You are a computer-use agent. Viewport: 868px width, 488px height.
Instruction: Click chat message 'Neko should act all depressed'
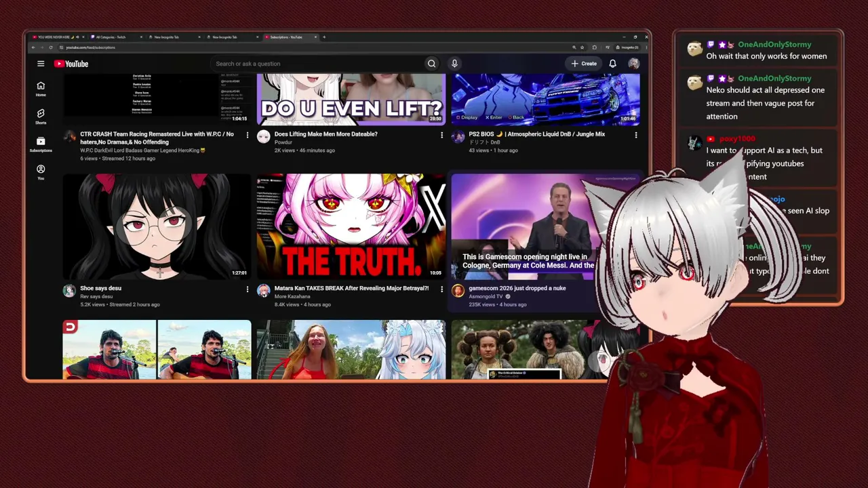766,103
